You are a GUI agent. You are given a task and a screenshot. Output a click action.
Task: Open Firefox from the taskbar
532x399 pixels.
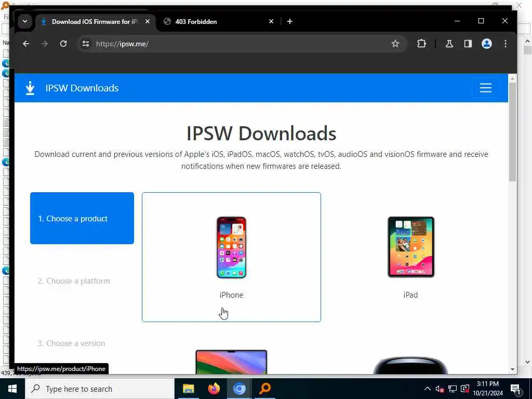pyautogui.click(x=214, y=389)
